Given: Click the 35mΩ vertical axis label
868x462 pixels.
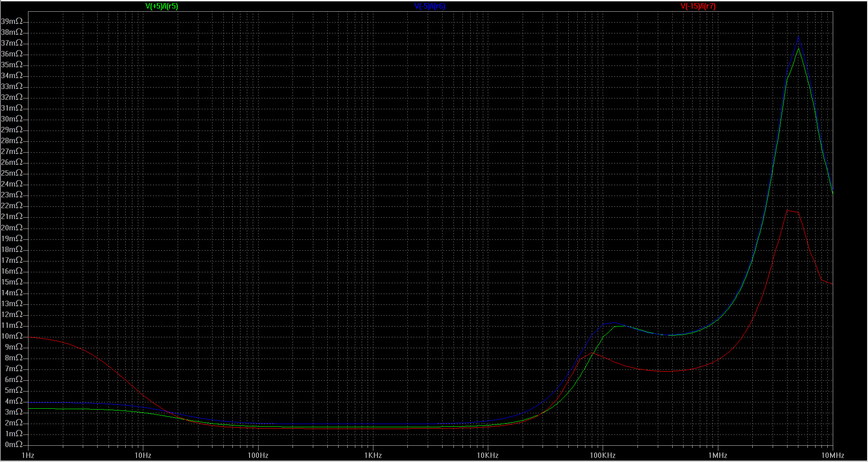Looking at the screenshot, I should [12, 65].
